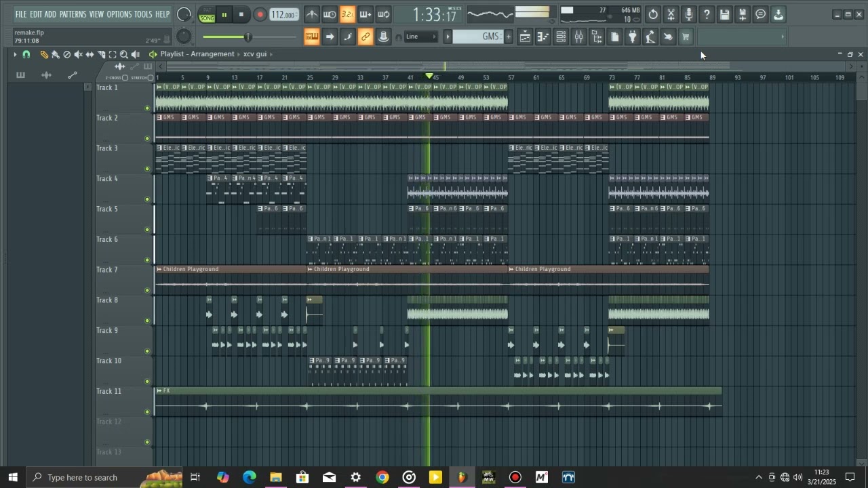Open the Plugin picker plug icon

pos(632,37)
